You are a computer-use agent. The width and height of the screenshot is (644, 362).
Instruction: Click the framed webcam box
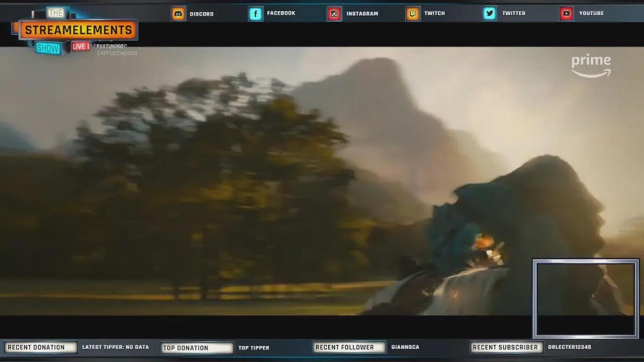586,299
